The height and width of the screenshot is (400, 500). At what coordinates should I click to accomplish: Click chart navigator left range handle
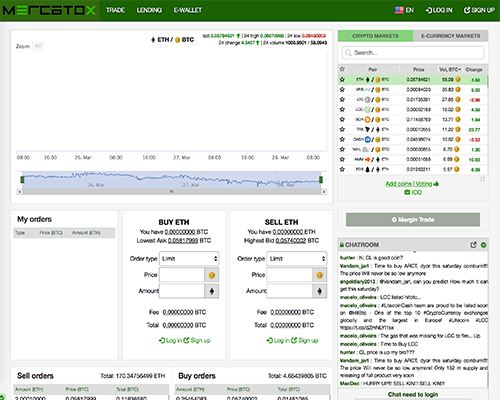coord(22,180)
